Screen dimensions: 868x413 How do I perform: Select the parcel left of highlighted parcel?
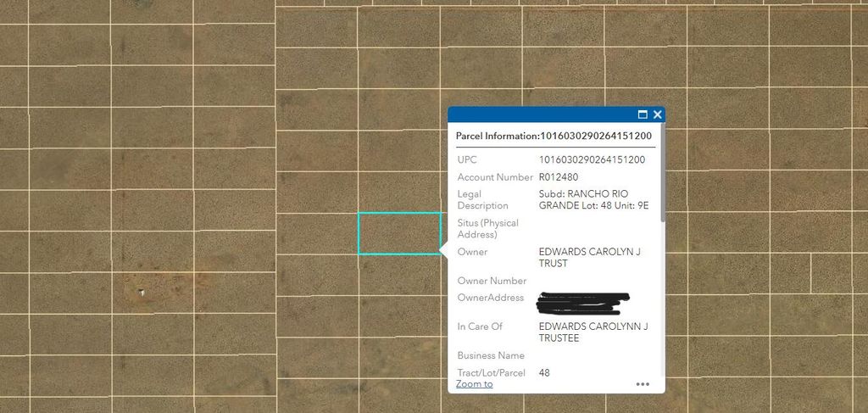point(318,233)
